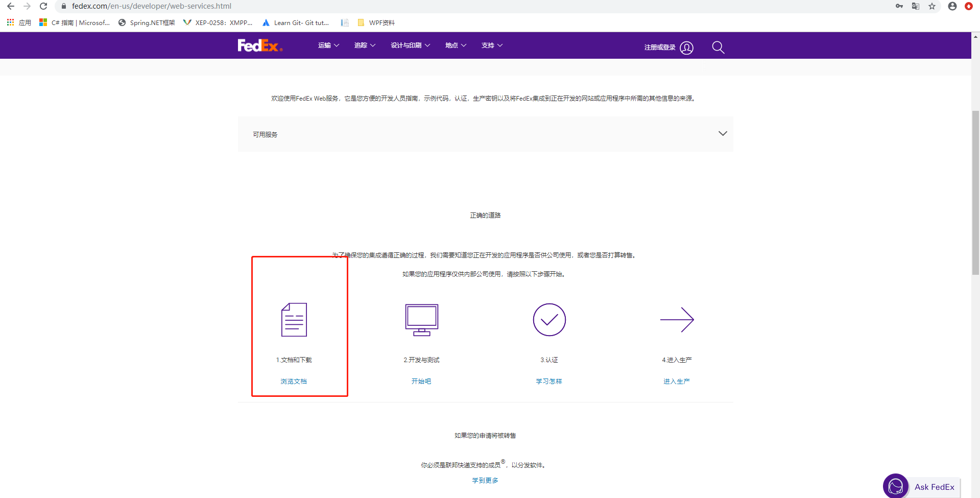Click the 1.文档和下载 document icon
Screen dimensions: 980x498
(x=294, y=319)
